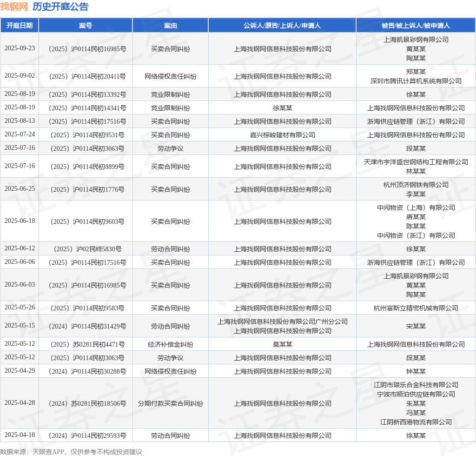This screenshot has width=476, height=456.
Task: Click date cell 2025-05-15
Action: point(20,325)
